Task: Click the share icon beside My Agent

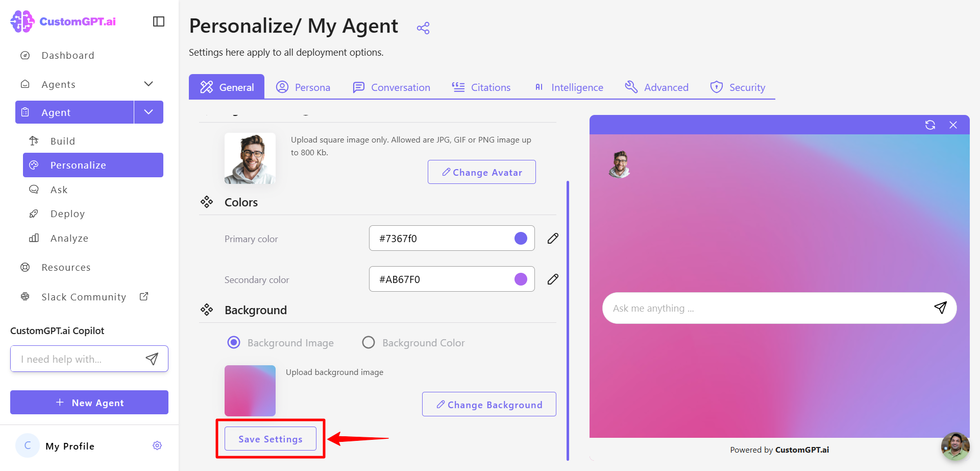Action: 423,28
